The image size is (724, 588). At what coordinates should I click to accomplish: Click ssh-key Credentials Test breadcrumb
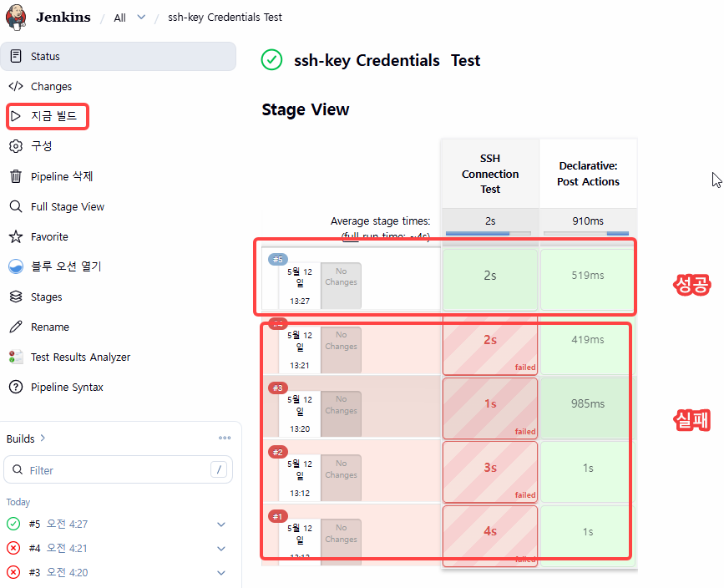[225, 17]
